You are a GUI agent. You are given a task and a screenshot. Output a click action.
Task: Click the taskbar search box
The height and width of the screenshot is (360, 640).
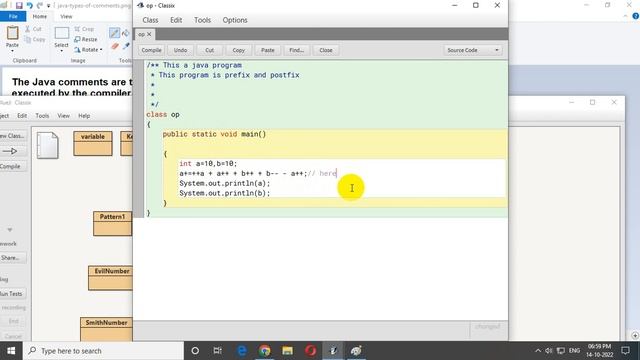(x=103, y=351)
